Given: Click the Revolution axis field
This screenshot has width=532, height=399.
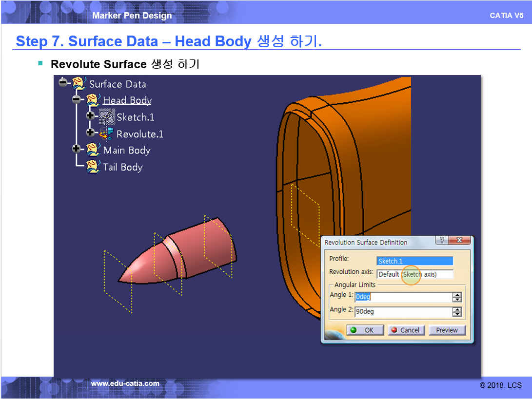Looking at the screenshot, I should point(414,274).
